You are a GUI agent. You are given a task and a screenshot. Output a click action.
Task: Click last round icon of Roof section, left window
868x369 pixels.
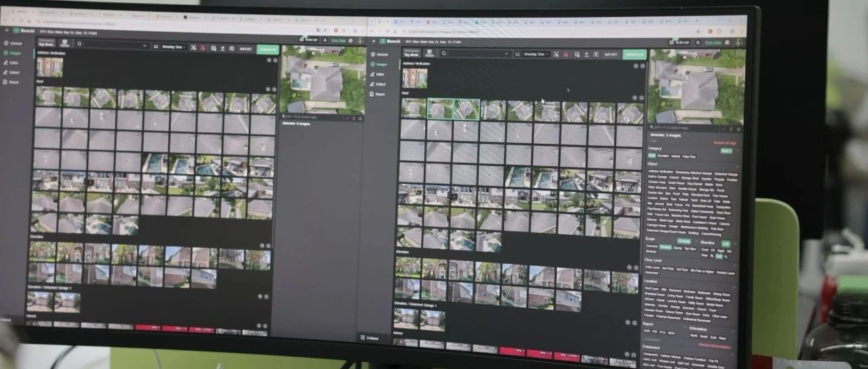tap(273, 88)
